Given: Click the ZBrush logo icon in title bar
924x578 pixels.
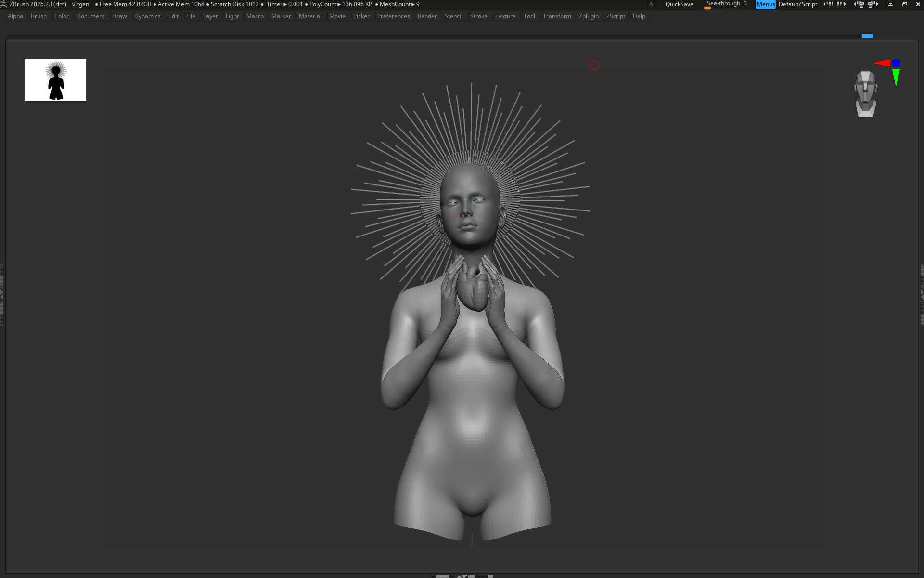Looking at the screenshot, I should point(3,4).
